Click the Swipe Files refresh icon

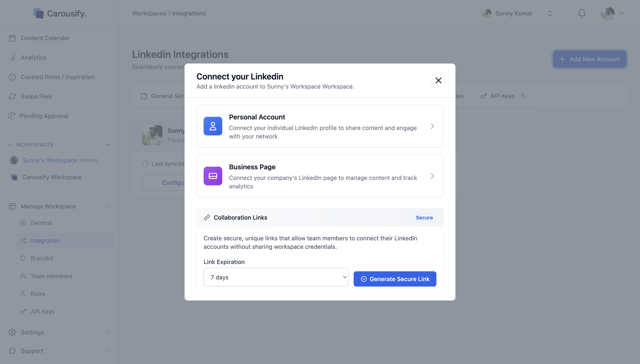coord(12,97)
